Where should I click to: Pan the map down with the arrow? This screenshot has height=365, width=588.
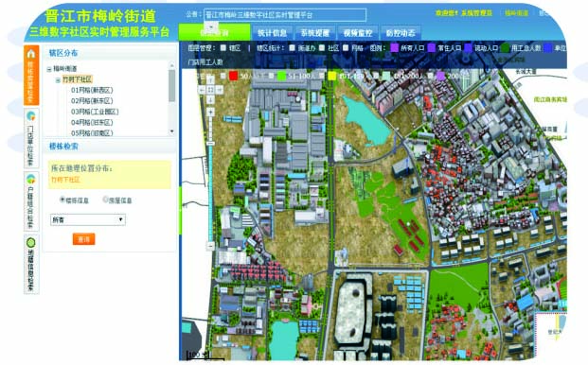click(x=210, y=100)
